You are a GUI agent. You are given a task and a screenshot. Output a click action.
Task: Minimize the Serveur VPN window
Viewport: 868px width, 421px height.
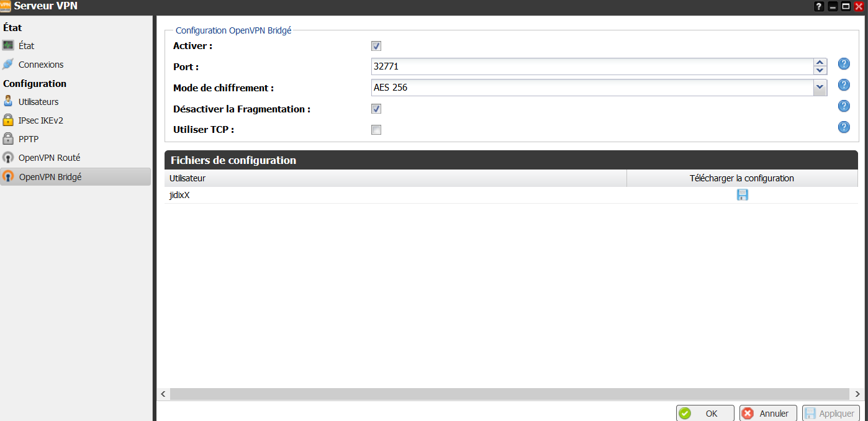[x=833, y=7]
